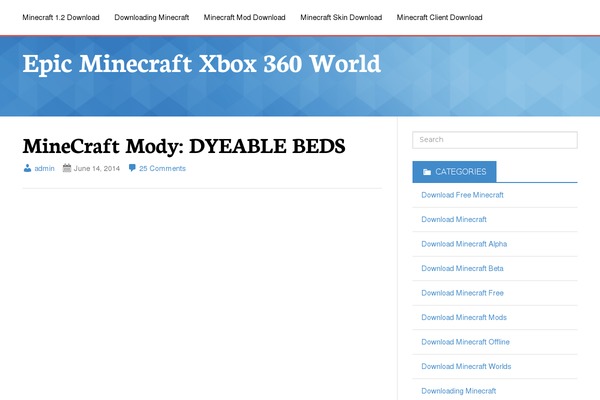Image resolution: width=600 pixels, height=400 pixels.
Task: Visit Download Minecraft Mods category
Action: click(464, 317)
